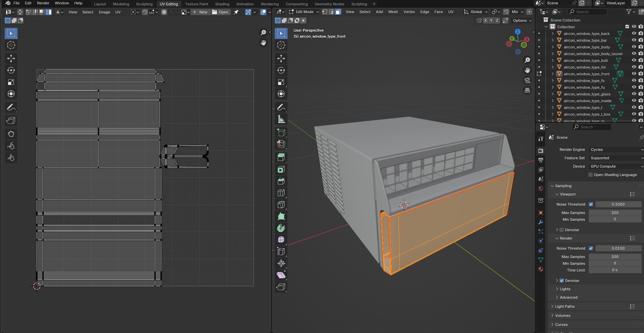Select the Smooth tool in 3D viewport

pos(281,240)
